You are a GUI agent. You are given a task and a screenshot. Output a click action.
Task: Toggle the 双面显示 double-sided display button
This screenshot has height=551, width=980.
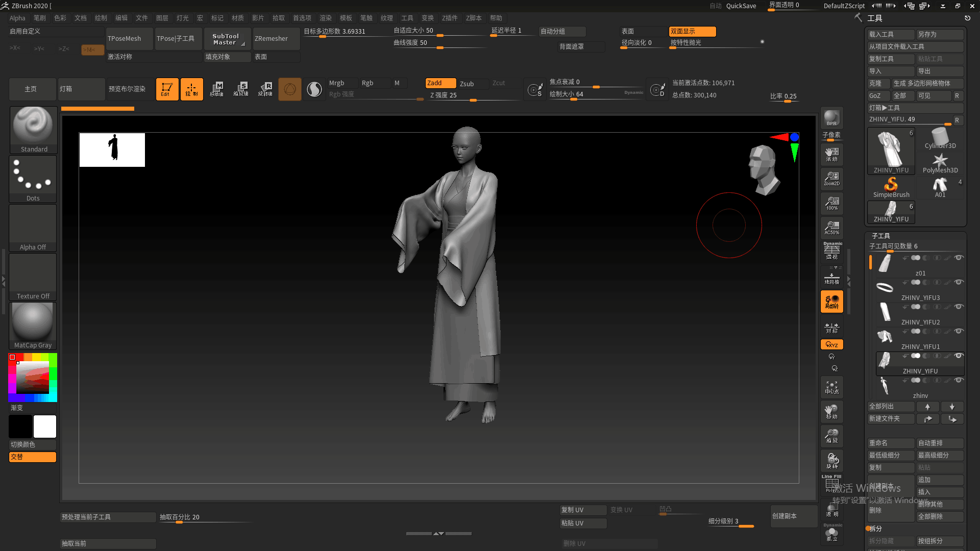point(692,32)
